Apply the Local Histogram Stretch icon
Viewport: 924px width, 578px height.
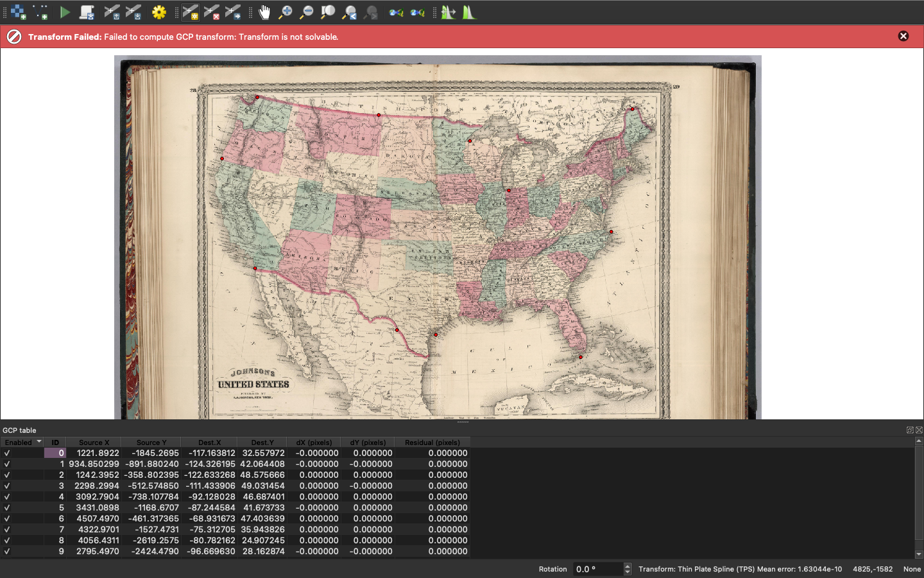click(x=469, y=12)
